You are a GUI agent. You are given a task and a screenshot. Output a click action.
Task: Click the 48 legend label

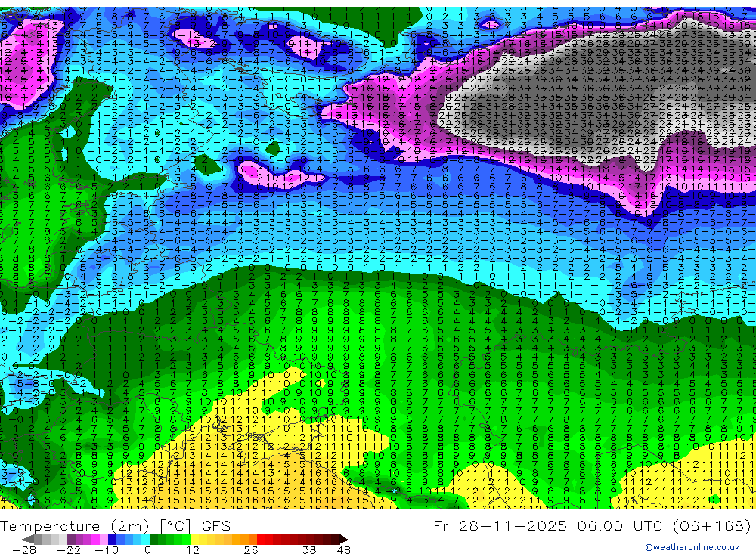(343, 550)
